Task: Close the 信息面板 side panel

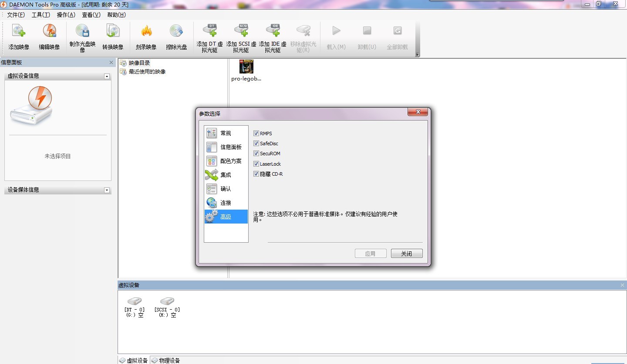Action: coord(111,63)
